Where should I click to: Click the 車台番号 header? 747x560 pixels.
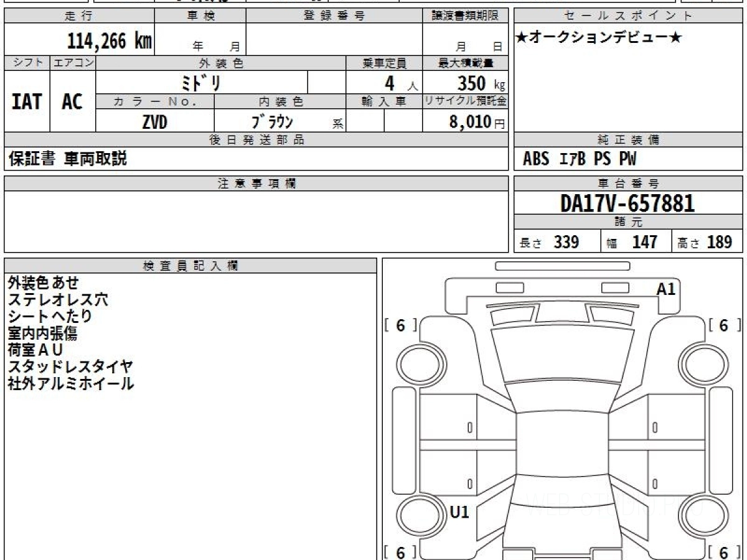point(629,184)
